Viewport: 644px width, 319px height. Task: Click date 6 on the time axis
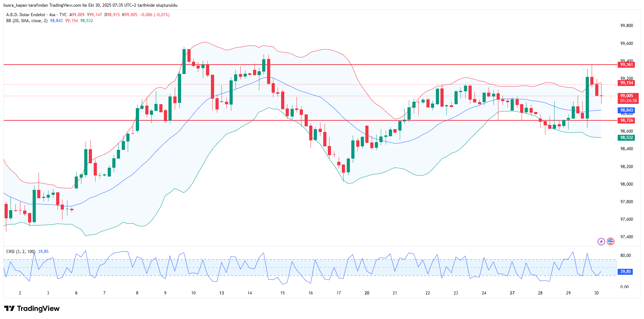(76, 293)
